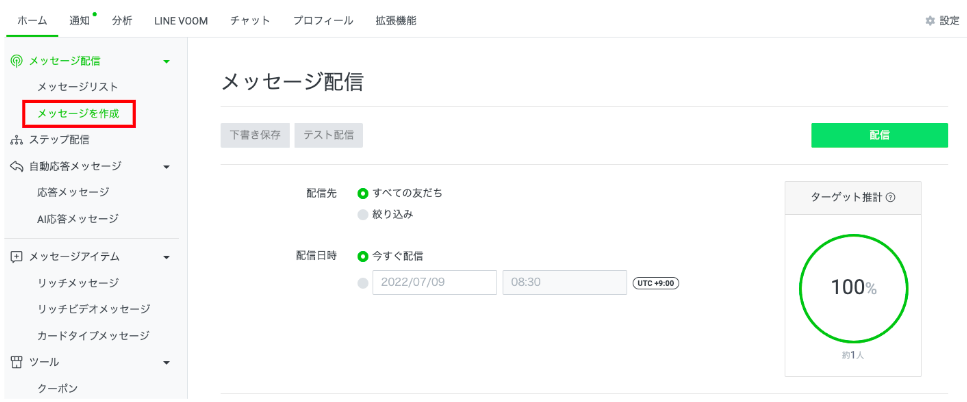The width and height of the screenshot is (967, 402).
Task: Click the 08:30 time field
Action: [x=565, y=282]
